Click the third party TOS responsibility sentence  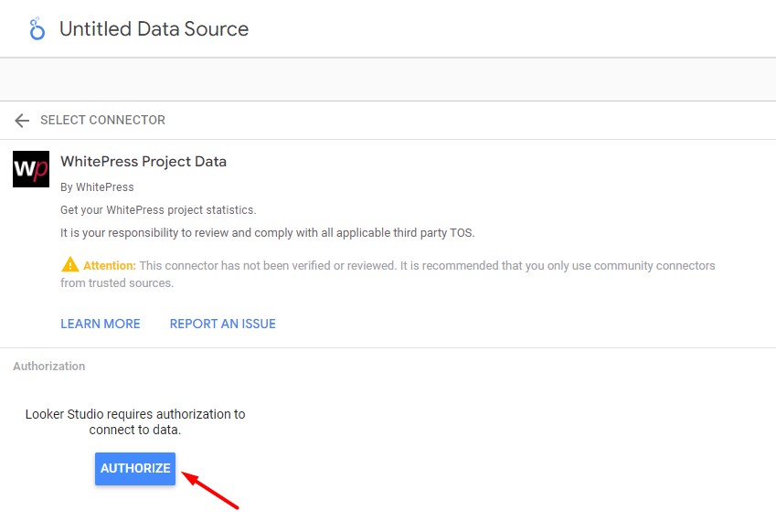point(267,232)
